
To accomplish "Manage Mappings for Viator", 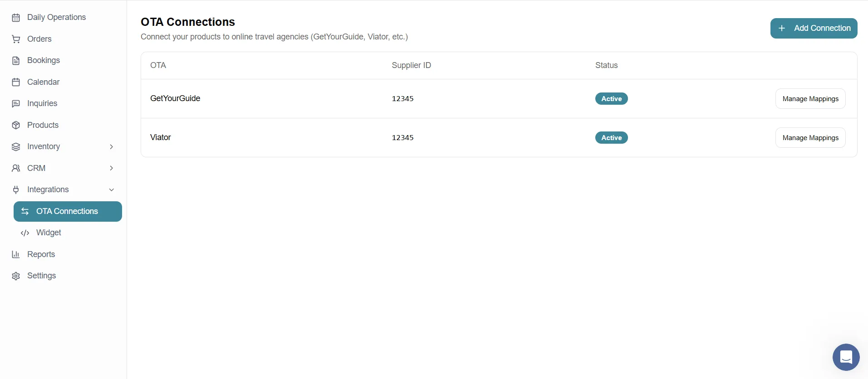I will [810, 138].
